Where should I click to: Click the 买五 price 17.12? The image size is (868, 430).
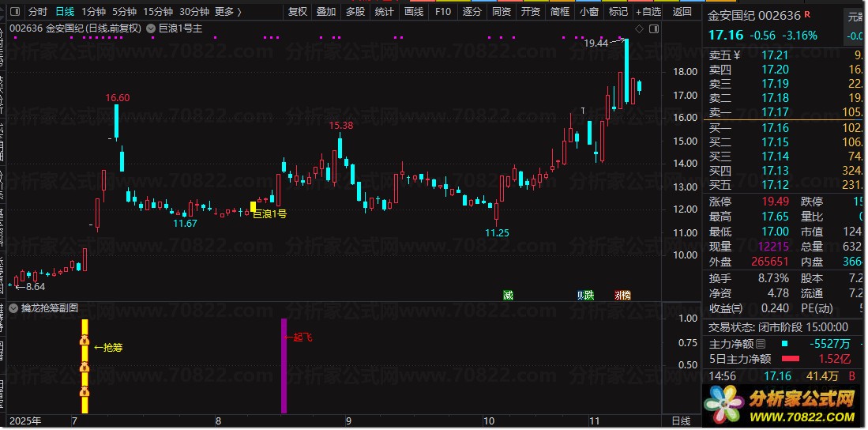tap(775, 185)
